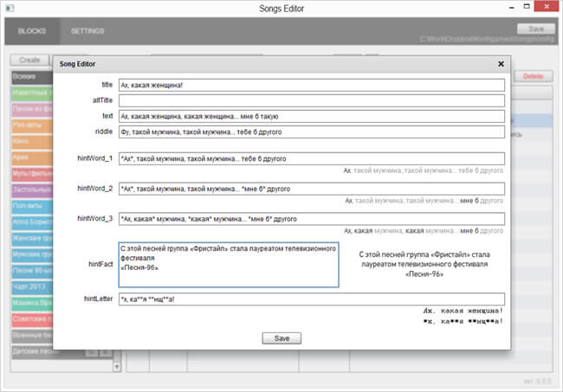Screen dimensions: 563x392
Task: Edit the hintWord_1 field
Action: pyautogui.click(x=311, y=158)
